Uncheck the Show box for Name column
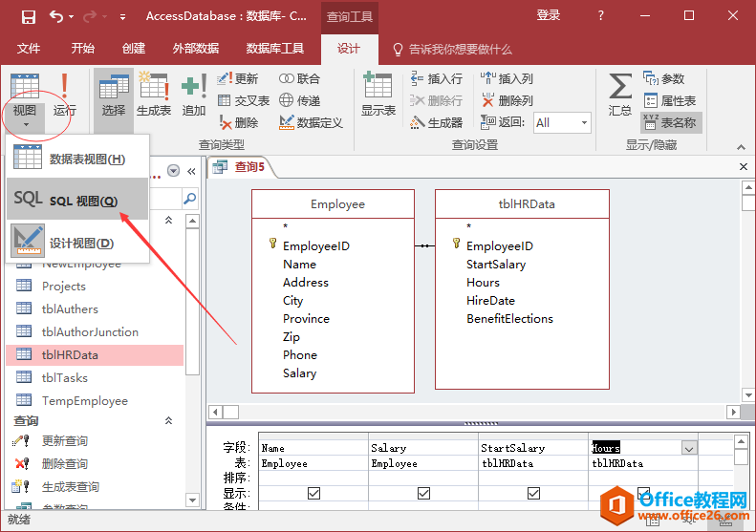The image size is (756, 532). 314,493
